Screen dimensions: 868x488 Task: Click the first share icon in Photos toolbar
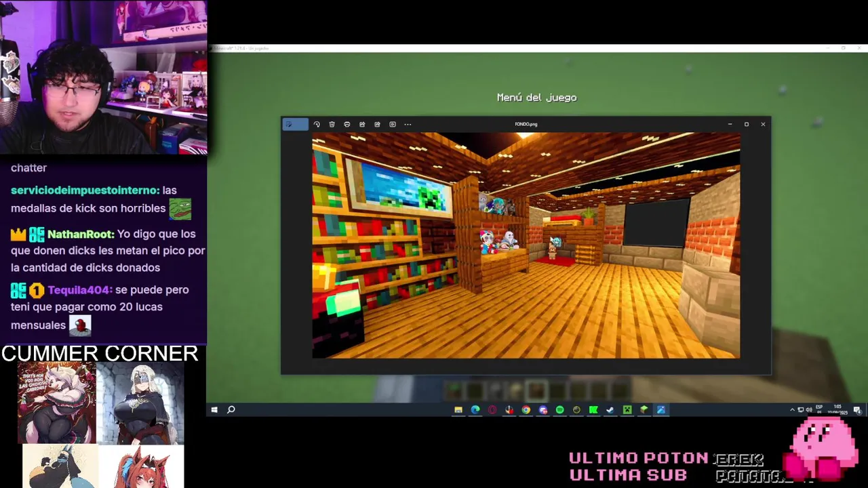pos(362,124)
